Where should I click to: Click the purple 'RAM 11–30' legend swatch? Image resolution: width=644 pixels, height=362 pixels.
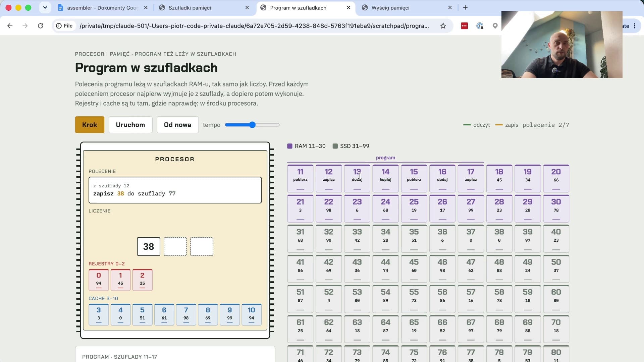point(290,146)
